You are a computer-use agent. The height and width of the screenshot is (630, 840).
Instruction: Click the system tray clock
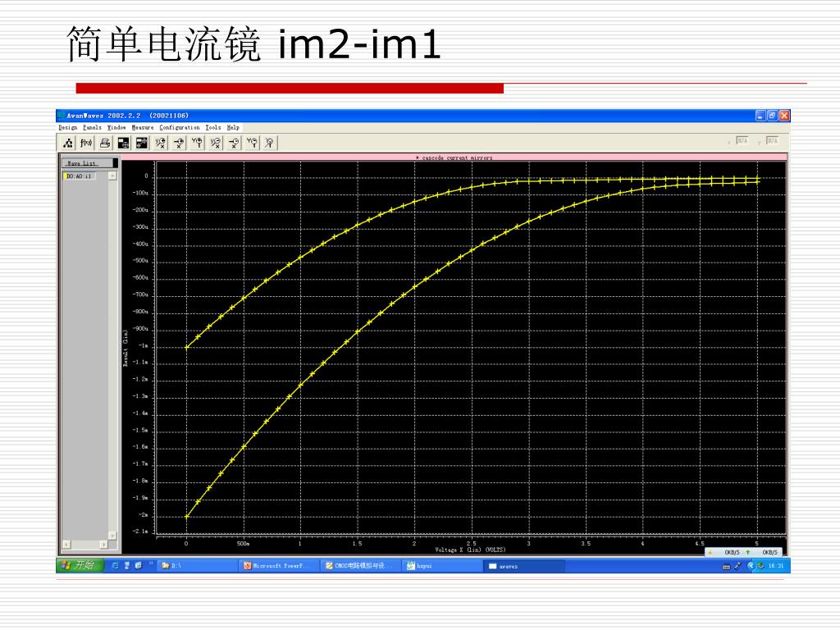click(x=776, y=566)
